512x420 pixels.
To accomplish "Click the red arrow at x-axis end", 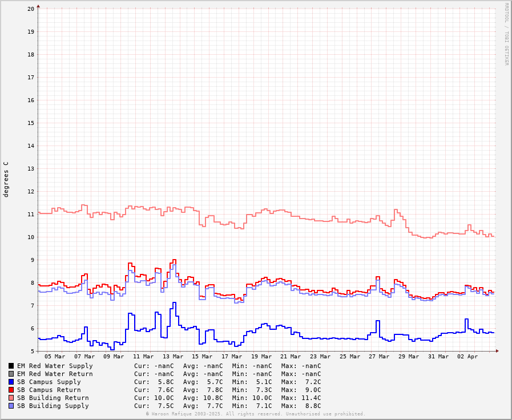I will [497, 351].
